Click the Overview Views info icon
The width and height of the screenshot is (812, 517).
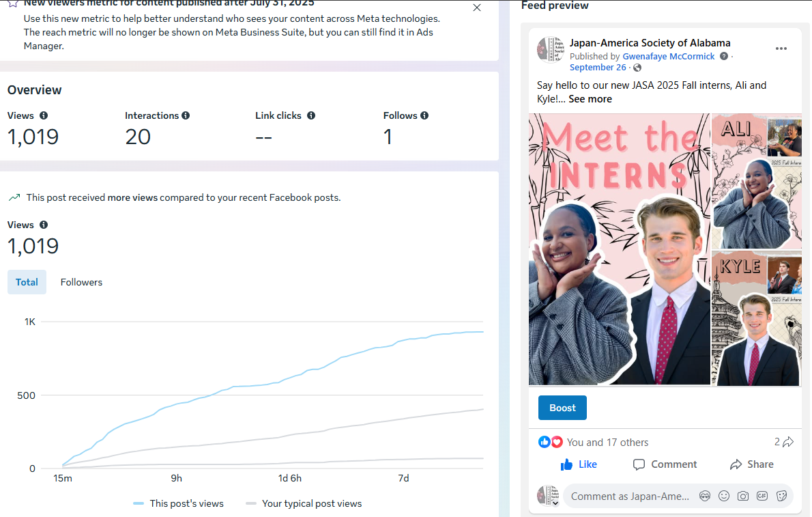[x=44, y=115]
